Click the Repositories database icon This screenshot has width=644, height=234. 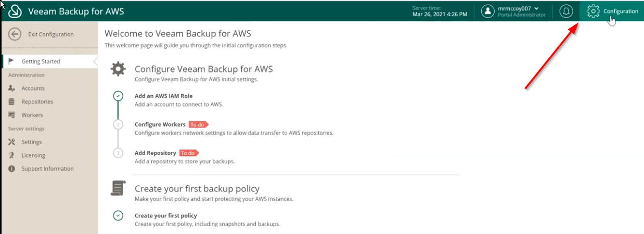click(x=11, y=102)
